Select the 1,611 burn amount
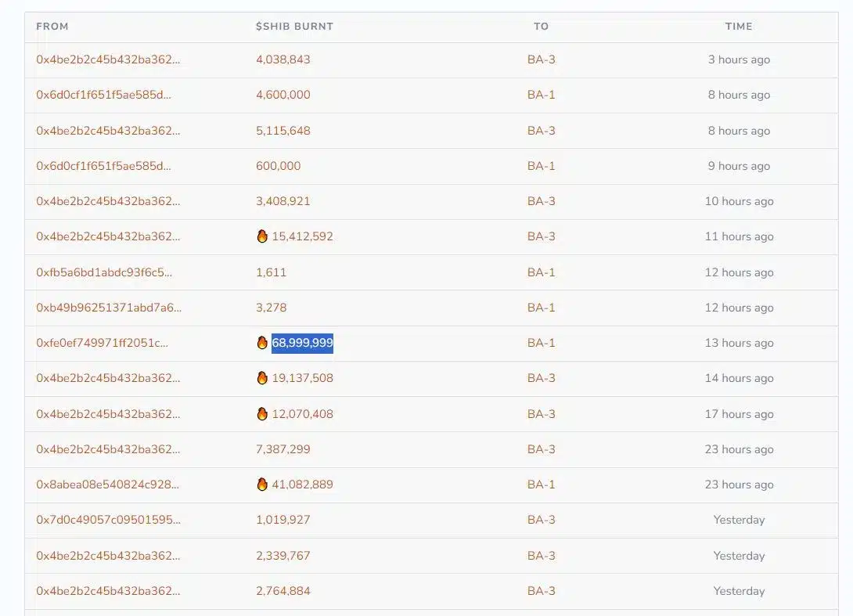 (271, 272)
